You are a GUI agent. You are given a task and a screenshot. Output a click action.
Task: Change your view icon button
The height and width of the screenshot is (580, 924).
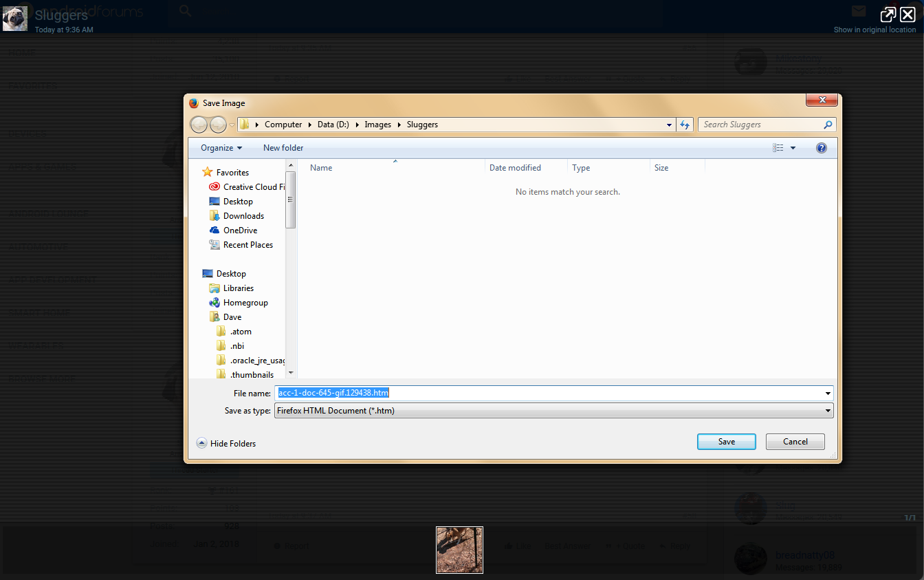point(778,148)
